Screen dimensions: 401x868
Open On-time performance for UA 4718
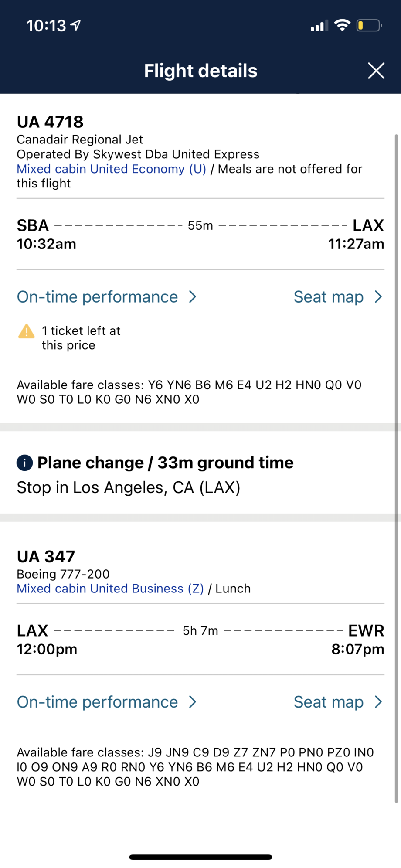tap(98, 297)
